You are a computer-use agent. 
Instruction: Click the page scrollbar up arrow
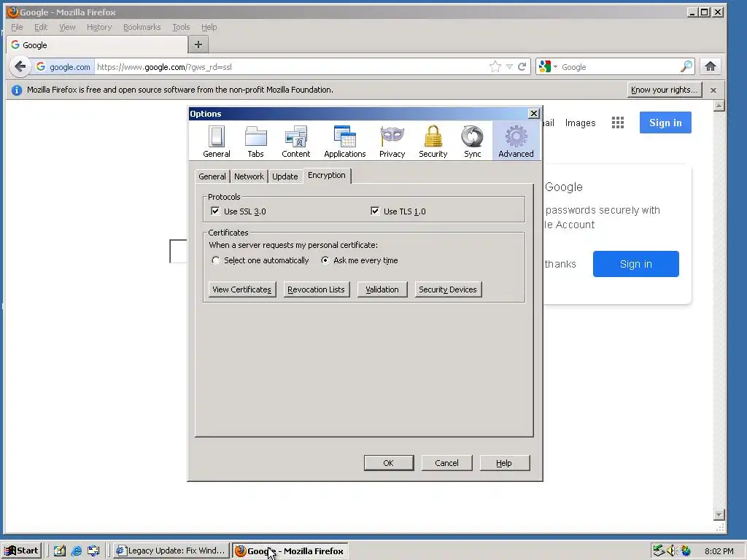pos(719,106)
